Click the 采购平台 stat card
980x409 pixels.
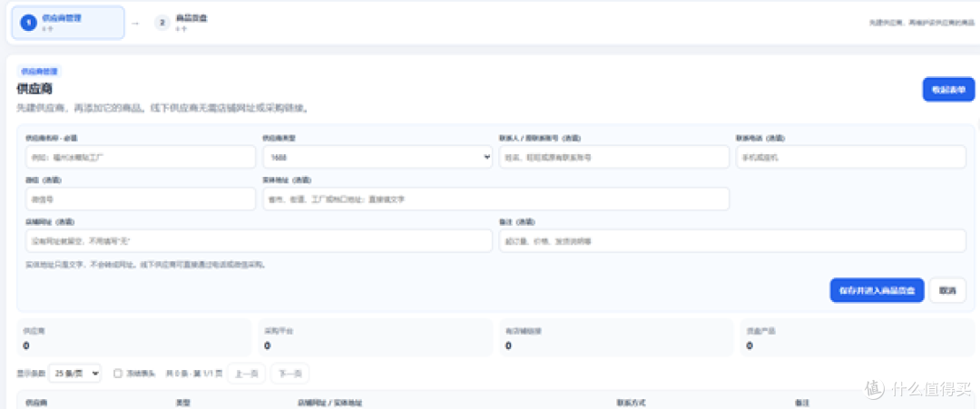(375, 338)
